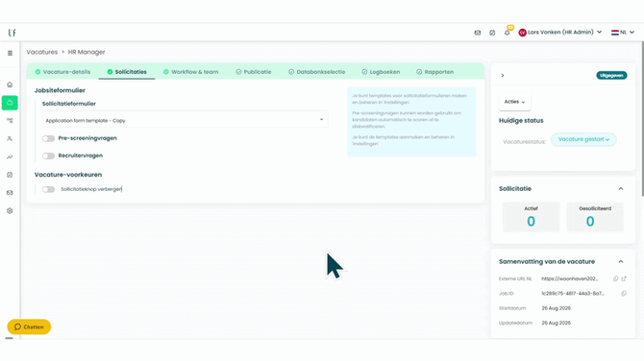The image size is (644, 361).
Task: Open the candidates person icon in sidebar
Action: (10, 138)
